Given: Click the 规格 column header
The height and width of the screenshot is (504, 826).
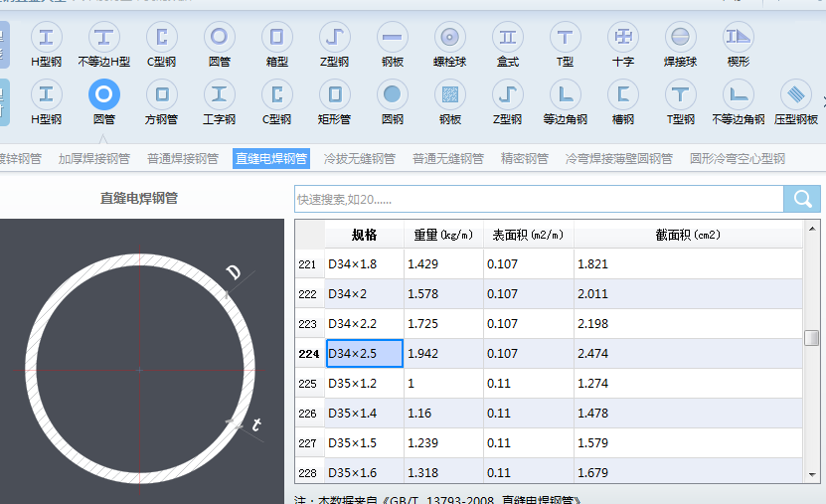Looking at the screenshot, I should click(x=364, y=235).
